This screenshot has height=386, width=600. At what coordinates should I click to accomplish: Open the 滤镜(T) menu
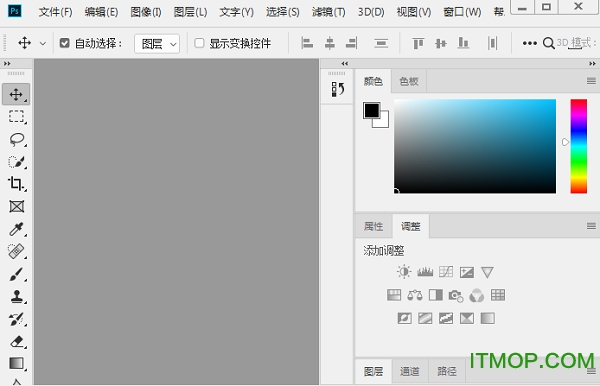pyautogui.click(x=329, y=12)
